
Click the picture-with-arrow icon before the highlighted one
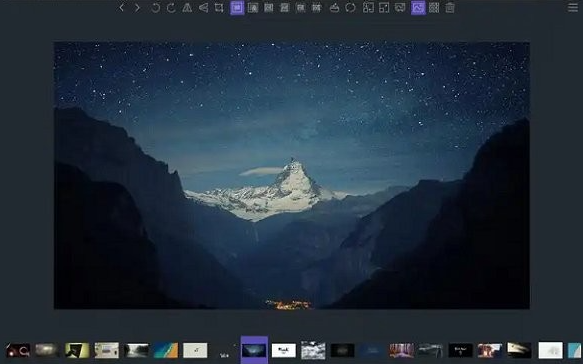400,7
